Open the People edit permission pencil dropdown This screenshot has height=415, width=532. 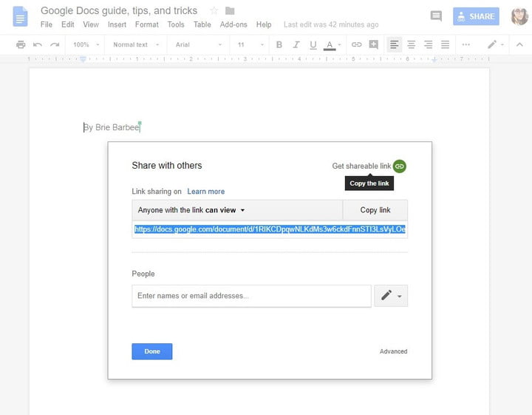click(391, 296)
